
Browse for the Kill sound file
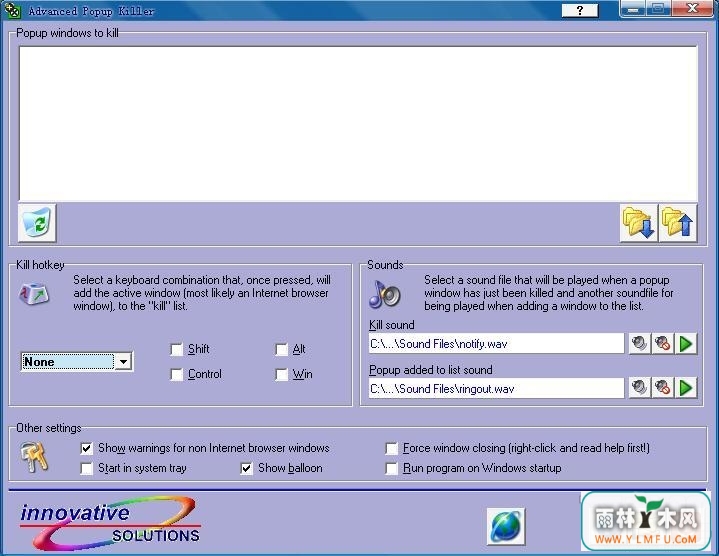click(639, 344)
